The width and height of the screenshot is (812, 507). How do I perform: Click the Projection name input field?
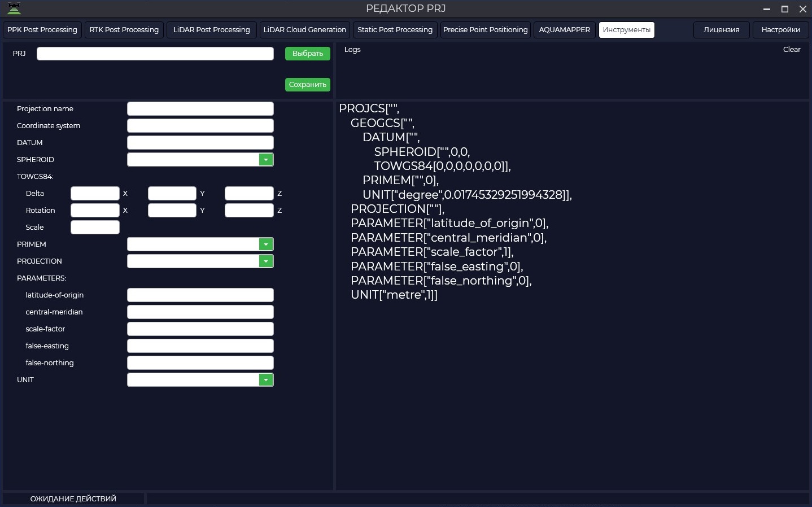(x=200, y=109)
